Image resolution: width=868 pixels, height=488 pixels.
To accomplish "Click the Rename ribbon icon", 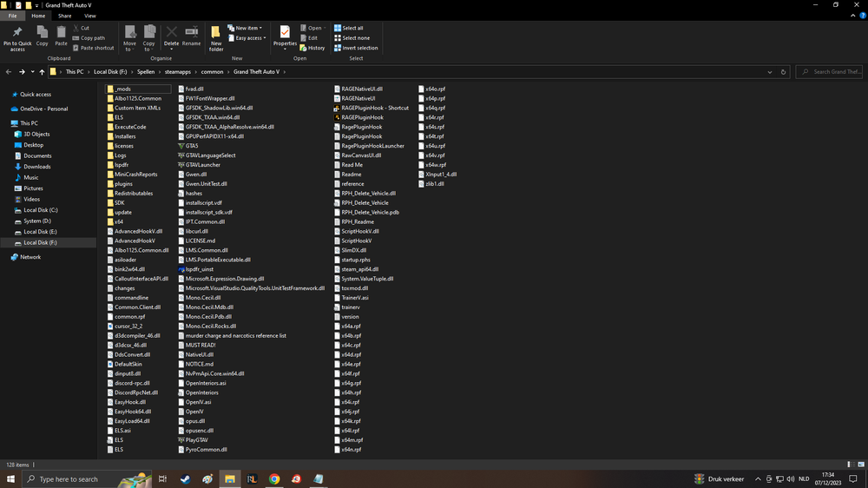I will tap(192, 36).
